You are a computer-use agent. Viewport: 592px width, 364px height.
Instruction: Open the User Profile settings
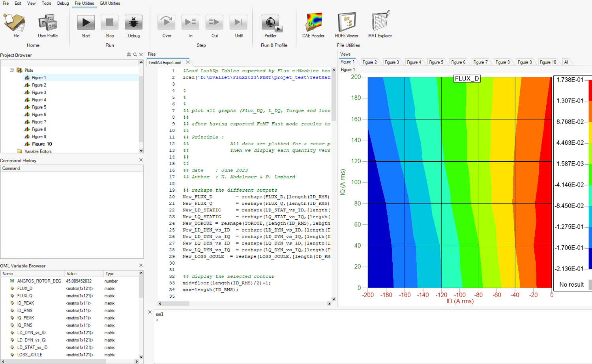coord(48,23)
